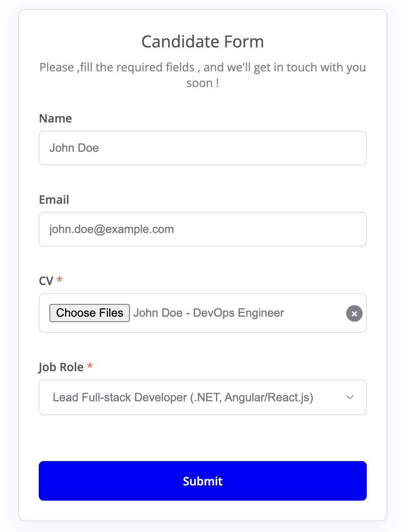Click the Candidate Form heading
Viewport: 408px width, 532px height.
point(202,42)
